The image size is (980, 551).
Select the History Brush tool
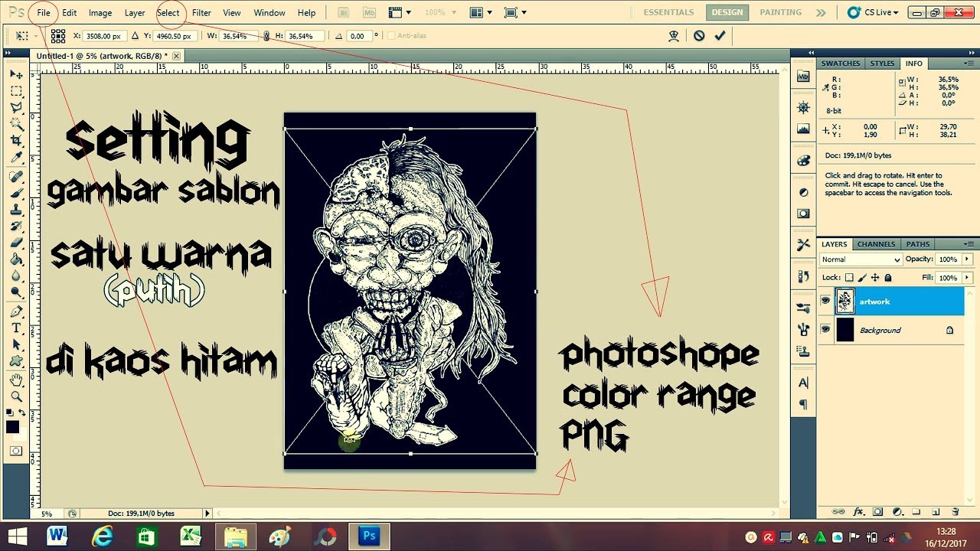coord(16,226)
